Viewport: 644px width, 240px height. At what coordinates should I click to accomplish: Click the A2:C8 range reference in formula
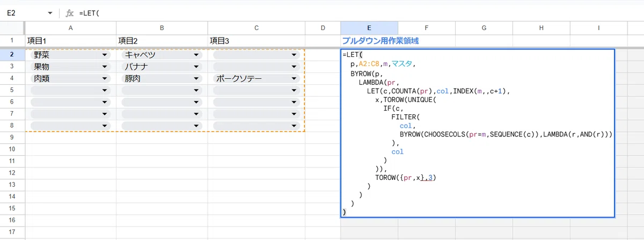[368, 64]
